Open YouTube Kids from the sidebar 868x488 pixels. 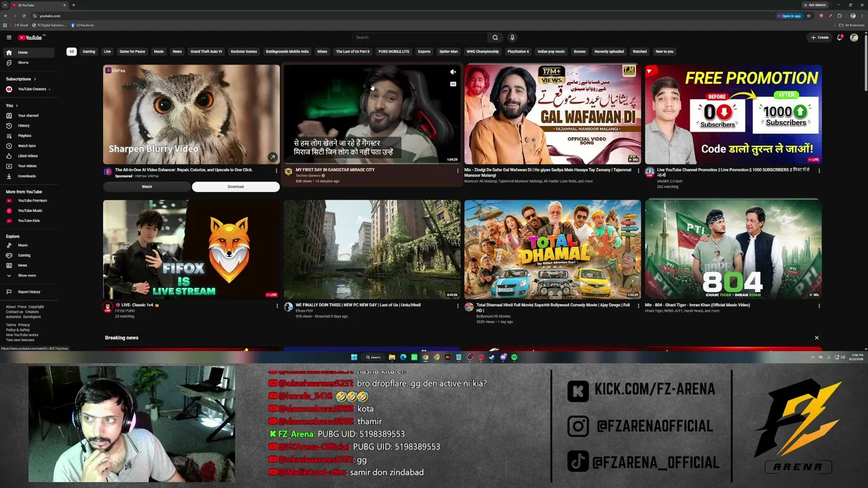28,221
